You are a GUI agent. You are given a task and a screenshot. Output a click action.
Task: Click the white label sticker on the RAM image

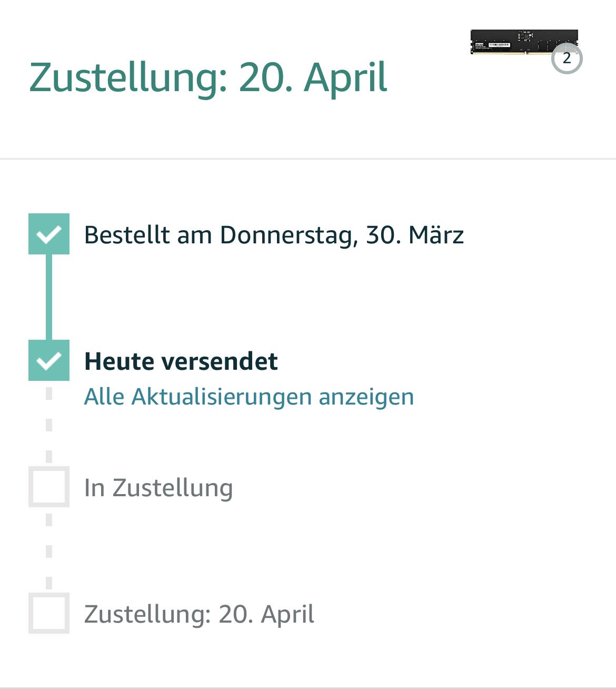(x=499, y=45)
